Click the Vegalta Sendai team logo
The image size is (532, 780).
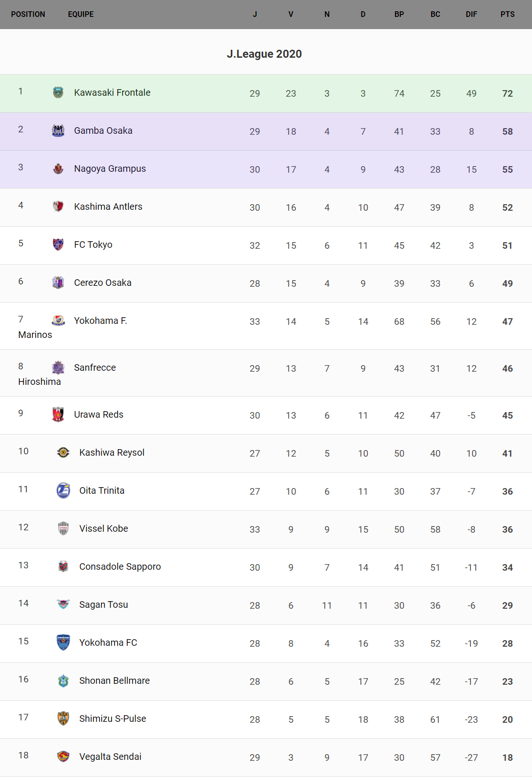point(63,757)
